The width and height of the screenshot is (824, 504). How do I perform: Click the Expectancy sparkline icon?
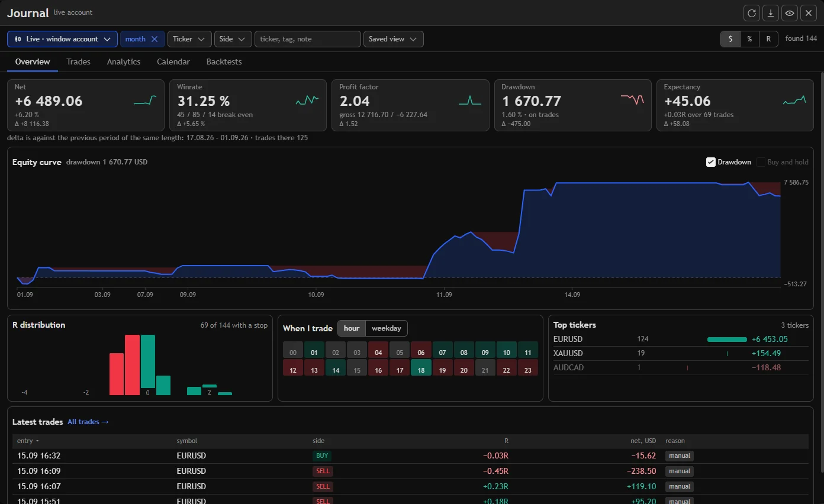click(794, 101)
